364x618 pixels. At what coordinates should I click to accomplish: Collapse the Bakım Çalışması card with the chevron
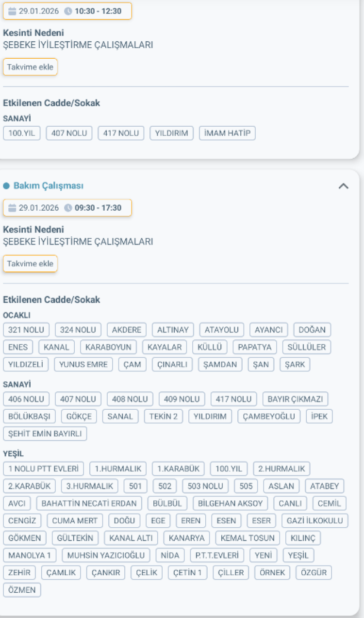pyautogui.click(x=343, y=186)
